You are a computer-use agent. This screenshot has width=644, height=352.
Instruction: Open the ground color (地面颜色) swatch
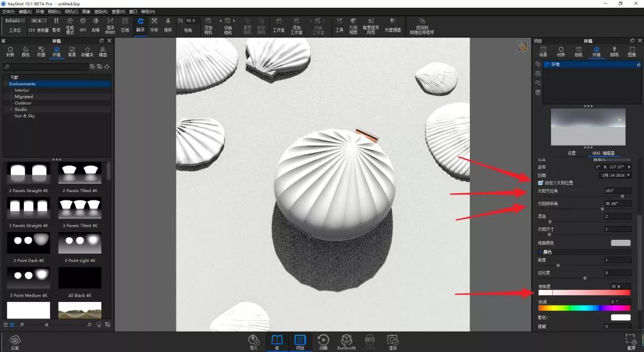tap(621, 243)
